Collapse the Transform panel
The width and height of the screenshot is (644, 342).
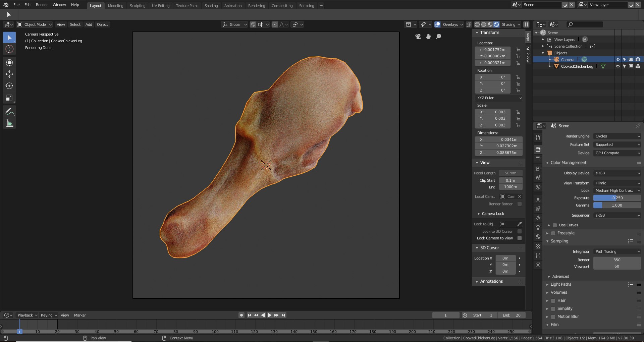489,33
